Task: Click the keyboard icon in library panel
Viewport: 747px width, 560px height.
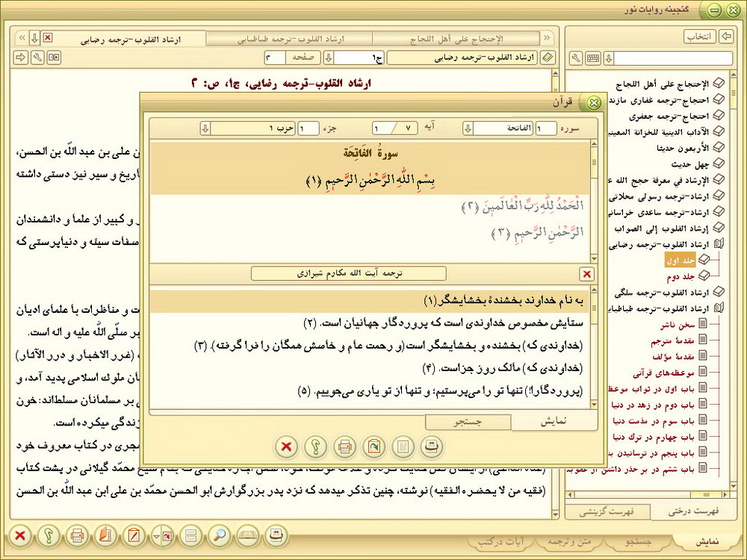Action: pyautogui.click(x=592, y=58)
